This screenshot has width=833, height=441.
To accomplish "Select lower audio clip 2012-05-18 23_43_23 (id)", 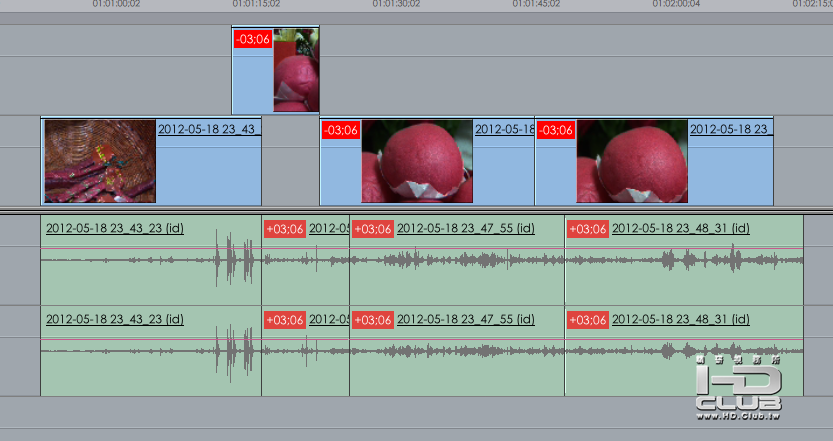I will [x=151, y=351].
